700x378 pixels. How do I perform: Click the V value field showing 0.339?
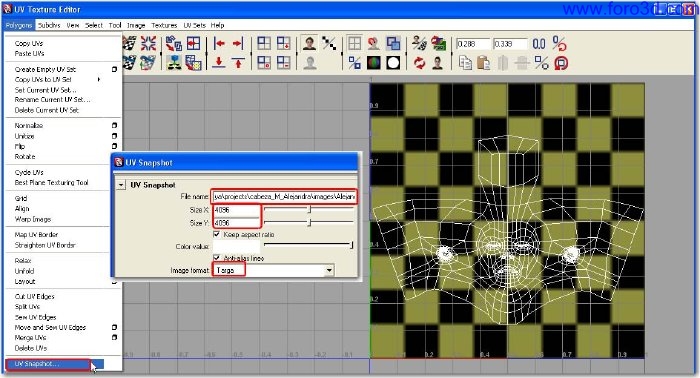coord(510,44)
